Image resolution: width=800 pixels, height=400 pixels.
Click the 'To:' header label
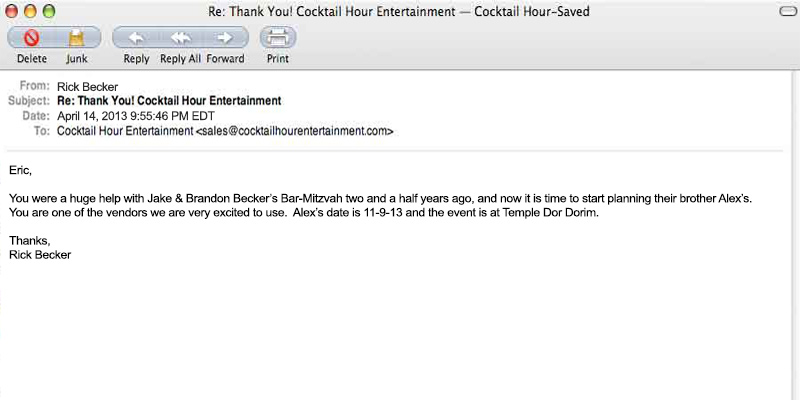click(x=42, y=131)
